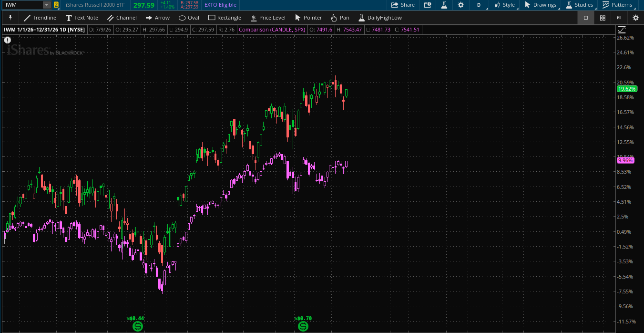
Task: Open the Studies menu
Action: (580, 5)
